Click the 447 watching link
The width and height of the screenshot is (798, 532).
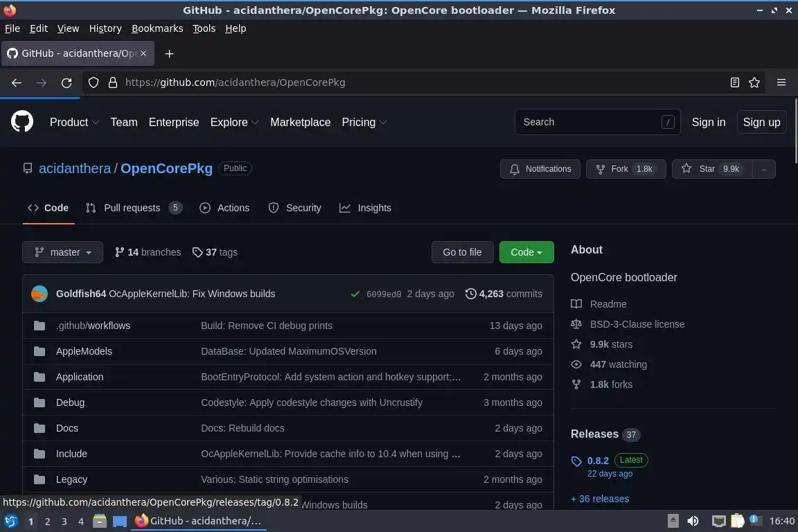[x=609, y=364]
